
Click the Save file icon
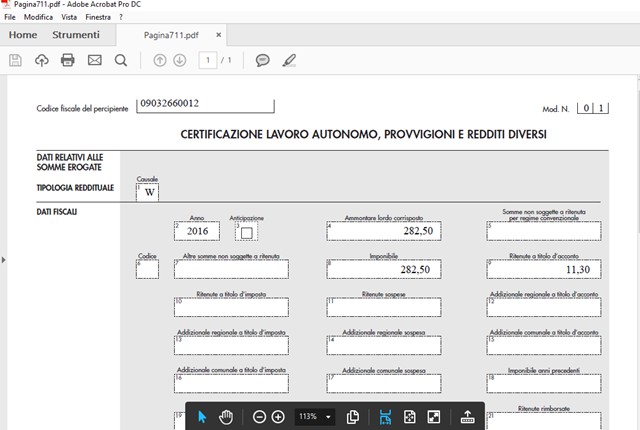(16, 60)
